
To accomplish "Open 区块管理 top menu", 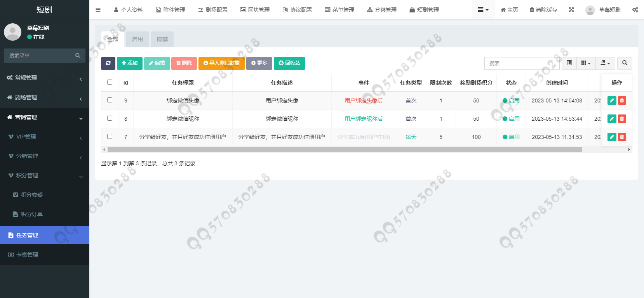I will [255, 10].
